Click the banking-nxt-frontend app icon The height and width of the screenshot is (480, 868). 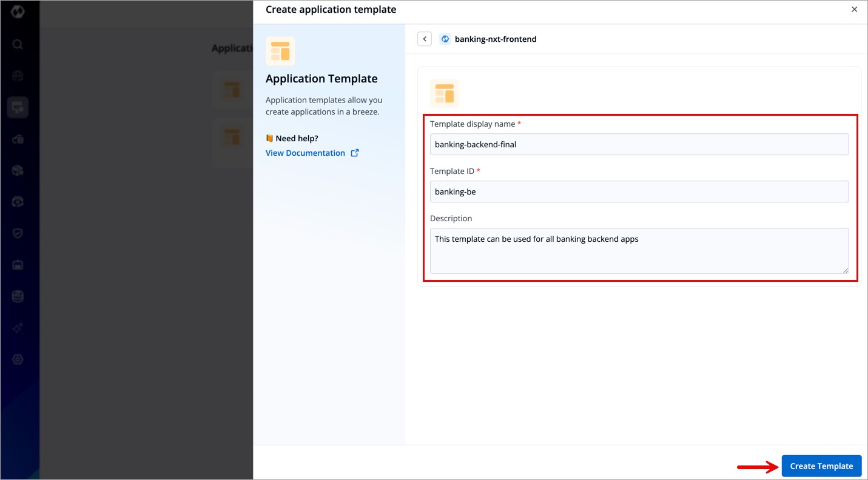[445, 39]
